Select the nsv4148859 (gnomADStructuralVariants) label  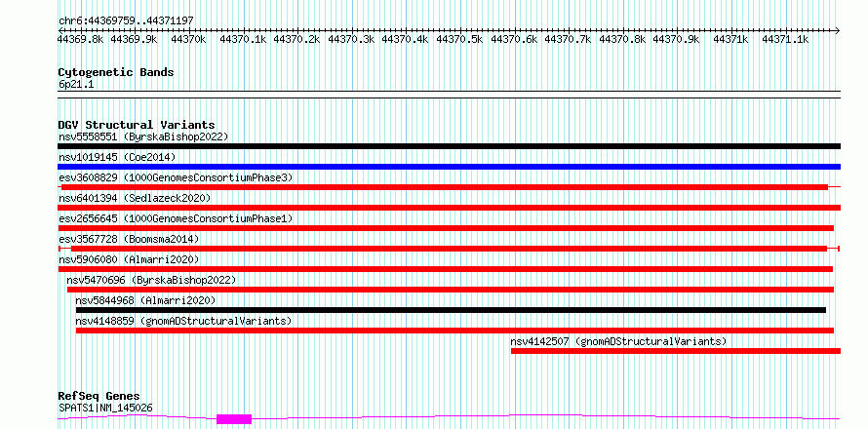point(183,321)
